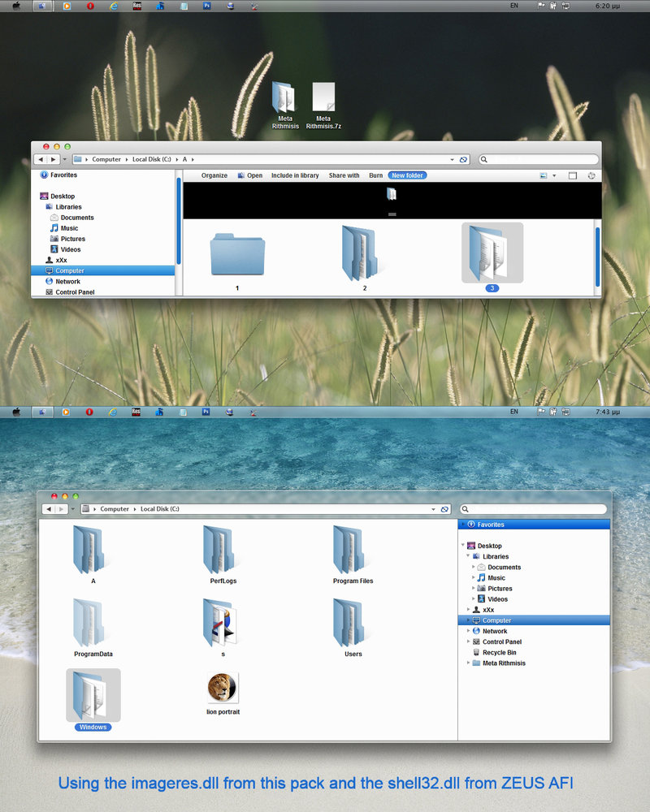650x812 pixels.
Task: Open the help button in the folder A toolbar
Action: tap(591, 175)
